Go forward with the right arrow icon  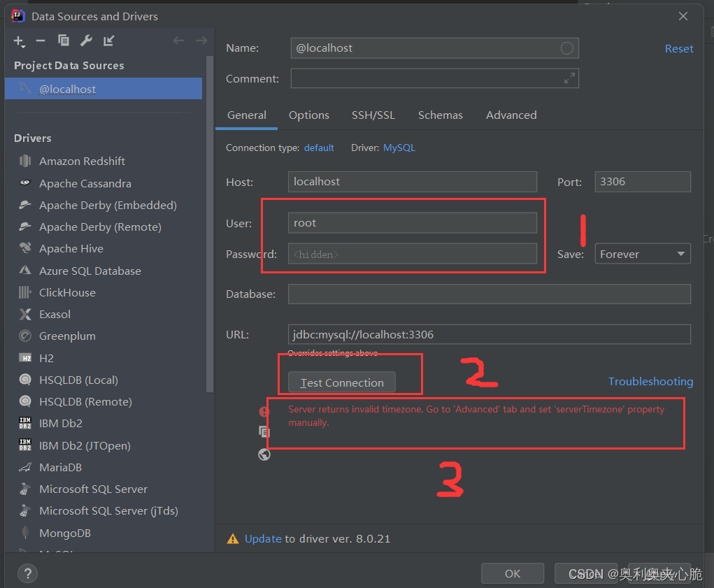(201, 41)
